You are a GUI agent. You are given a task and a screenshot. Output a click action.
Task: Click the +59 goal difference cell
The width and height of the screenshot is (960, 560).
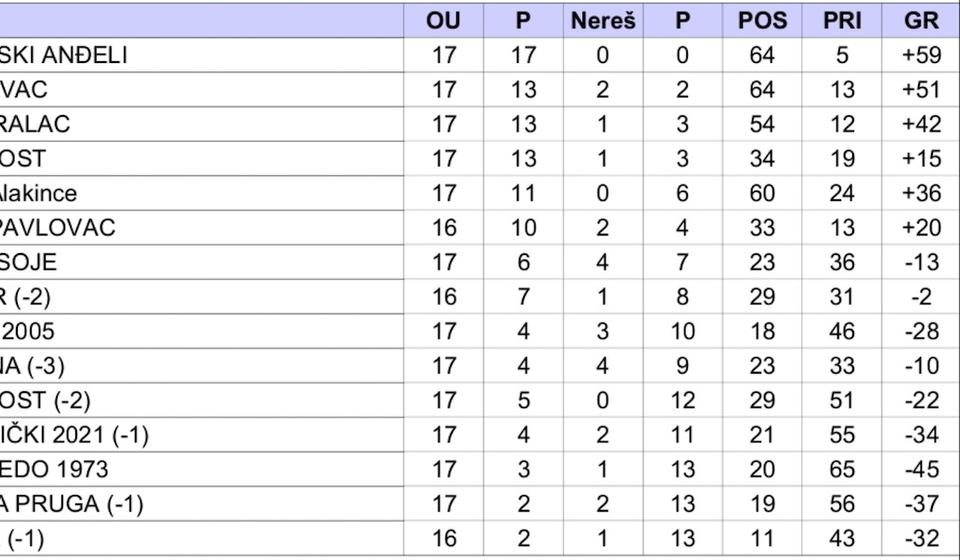coord(921,55)
